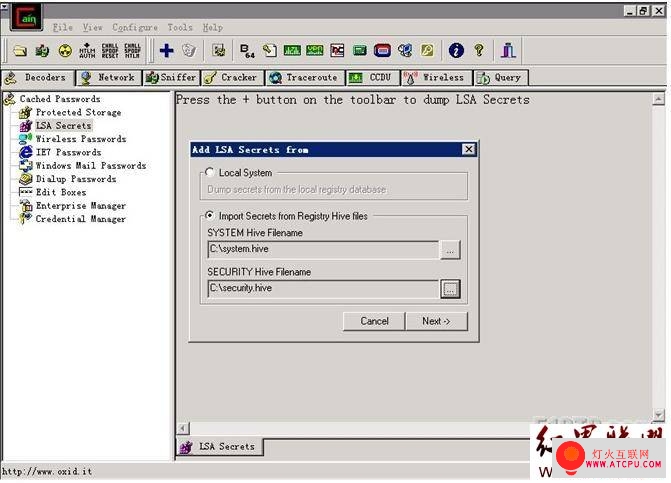Select the bottom LSA Secrets tab

click(219, 447)
